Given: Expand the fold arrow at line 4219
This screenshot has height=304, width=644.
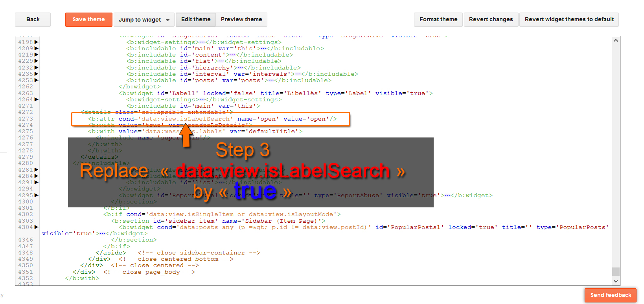Looking at the screenshot, I should pyautogui.click(x=37, y=55).
